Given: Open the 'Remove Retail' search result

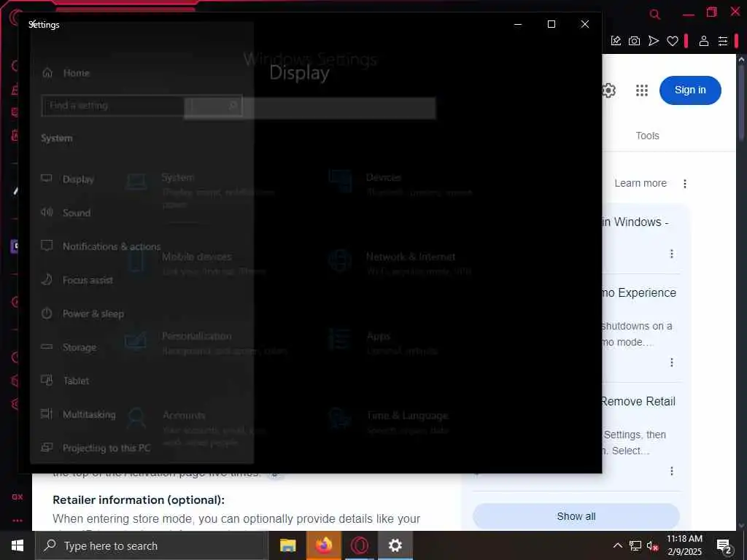Looking at the screenshot, I should [x=638, y=402].
